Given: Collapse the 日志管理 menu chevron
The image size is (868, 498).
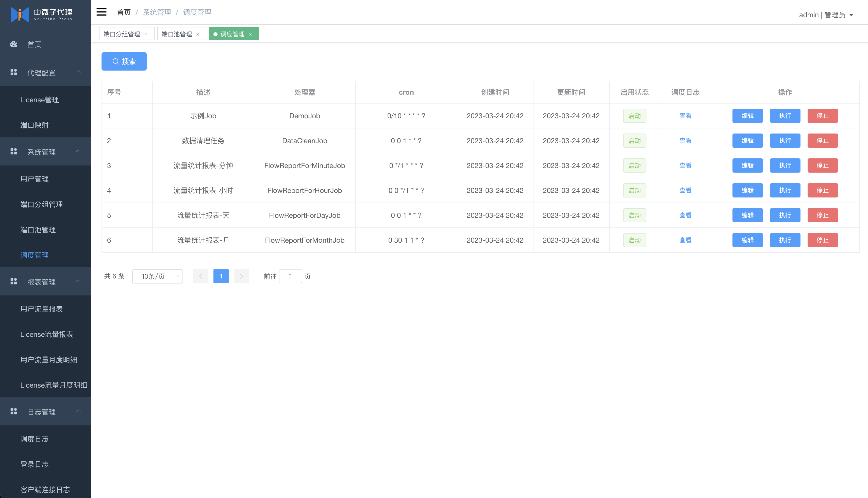Looking at the screenshot, I should click(78, 411).
